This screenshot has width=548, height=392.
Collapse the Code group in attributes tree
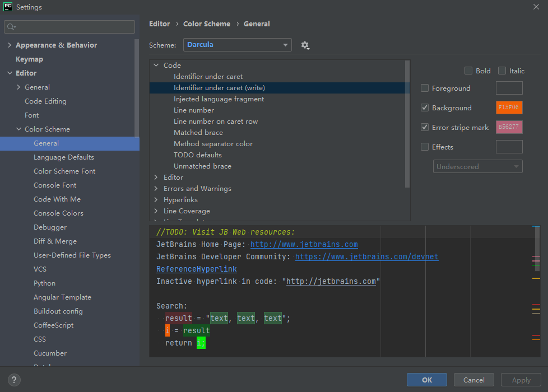coord(156,65)
